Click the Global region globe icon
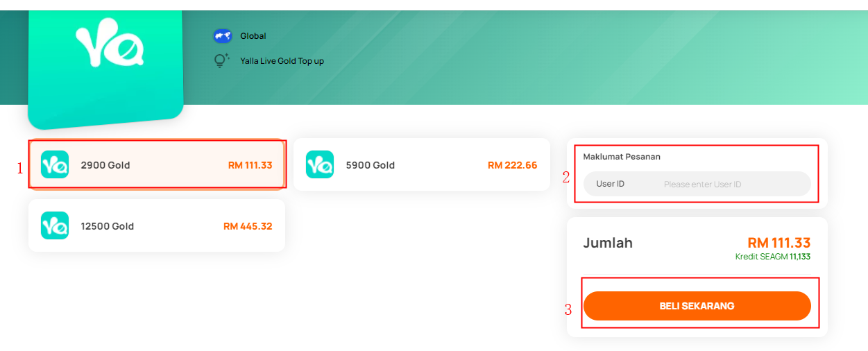This screenshot has height=351, width=868. pos(222,36)
